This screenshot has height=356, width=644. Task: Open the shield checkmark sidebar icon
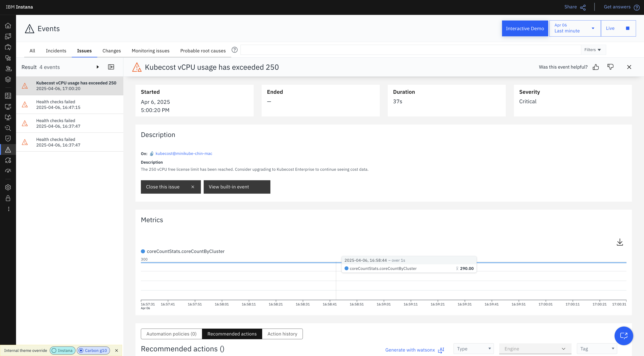click(x=8, y=139)
